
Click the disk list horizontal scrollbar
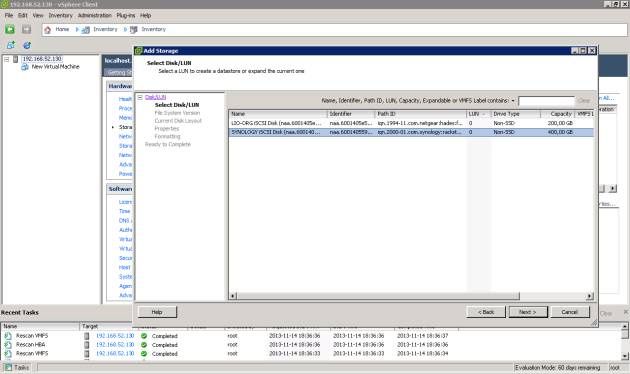(x=378, y=296)
